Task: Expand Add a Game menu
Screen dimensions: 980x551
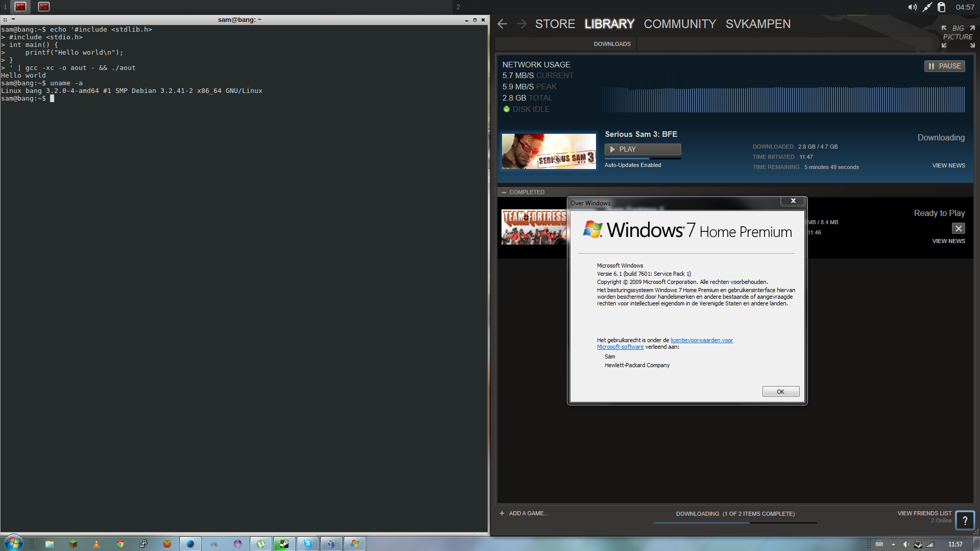Action: tap(524, 513)
